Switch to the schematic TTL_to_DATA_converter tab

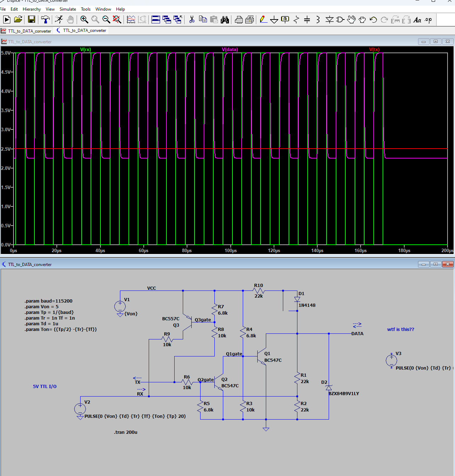[84, 31]
